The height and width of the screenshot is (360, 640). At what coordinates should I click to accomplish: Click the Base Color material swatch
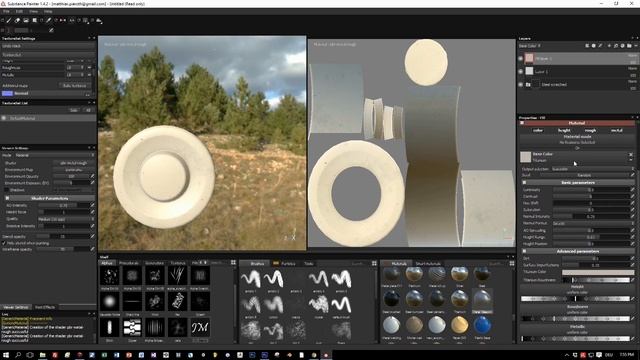(526, 157)
